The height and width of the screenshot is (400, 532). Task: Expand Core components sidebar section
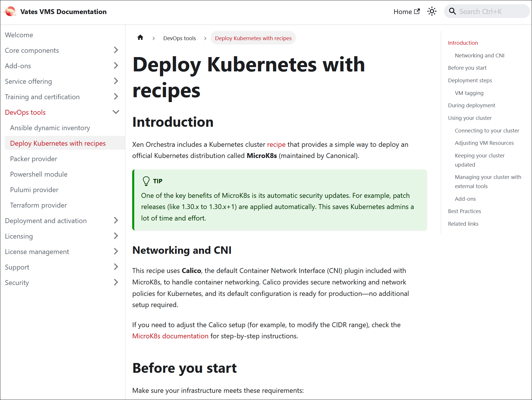pos(116,50)
